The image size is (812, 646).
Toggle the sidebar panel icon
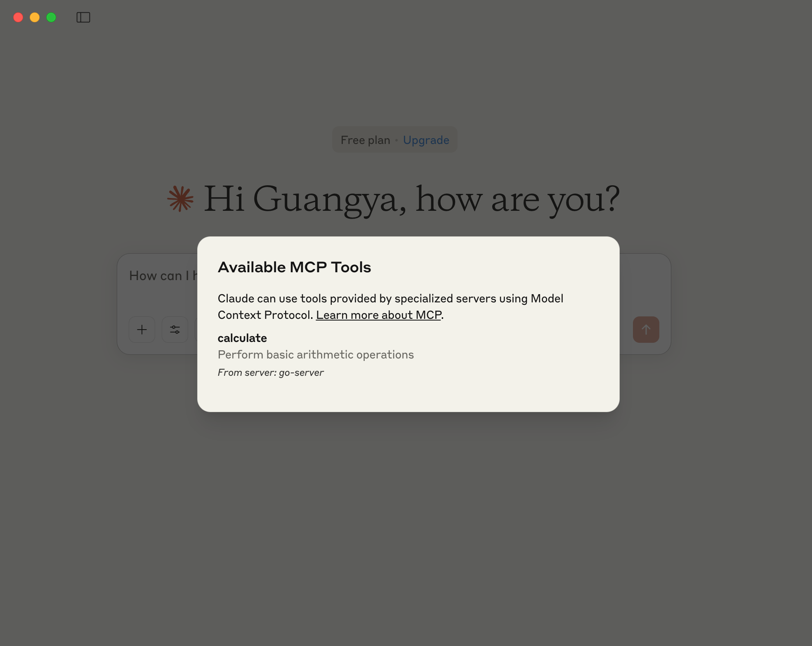(83, 17)
